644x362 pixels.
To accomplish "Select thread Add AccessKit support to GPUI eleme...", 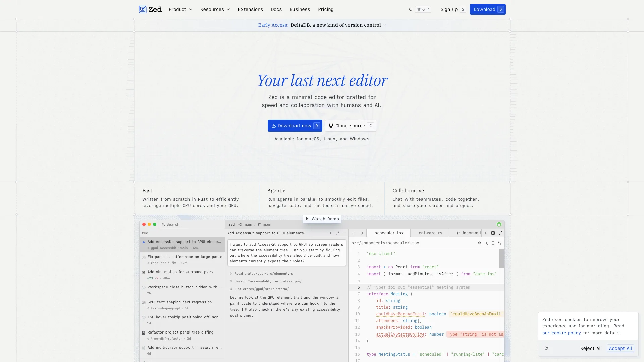I will [x=182, y=245].
